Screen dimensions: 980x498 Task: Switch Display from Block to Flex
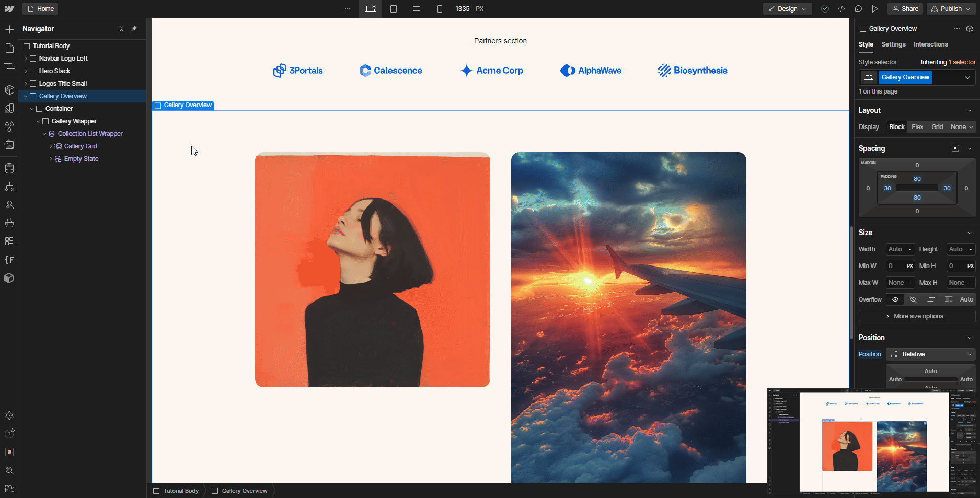[x=917, y=126]
